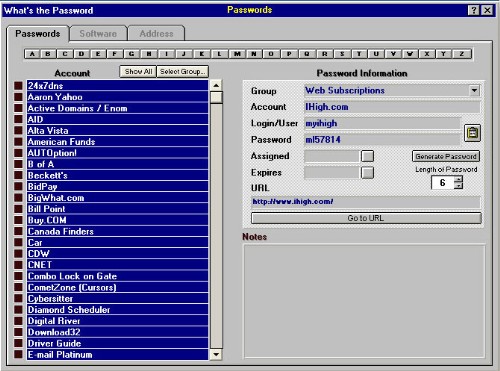Filter accounts by letter W

pos(410,54)
